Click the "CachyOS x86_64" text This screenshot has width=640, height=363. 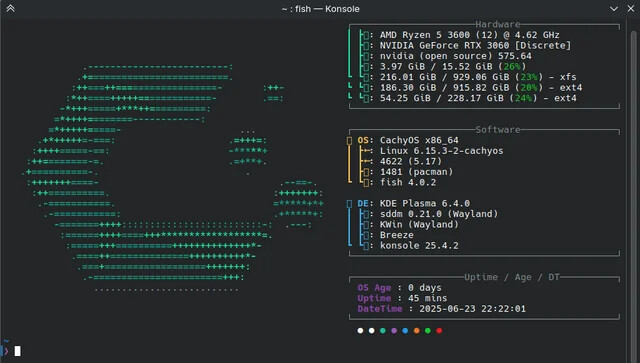click(419, 140)
